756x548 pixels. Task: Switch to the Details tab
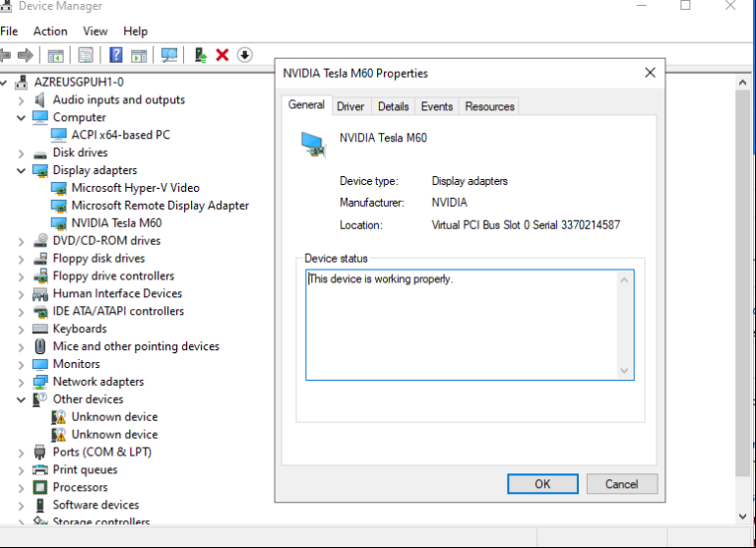(394, 106)
